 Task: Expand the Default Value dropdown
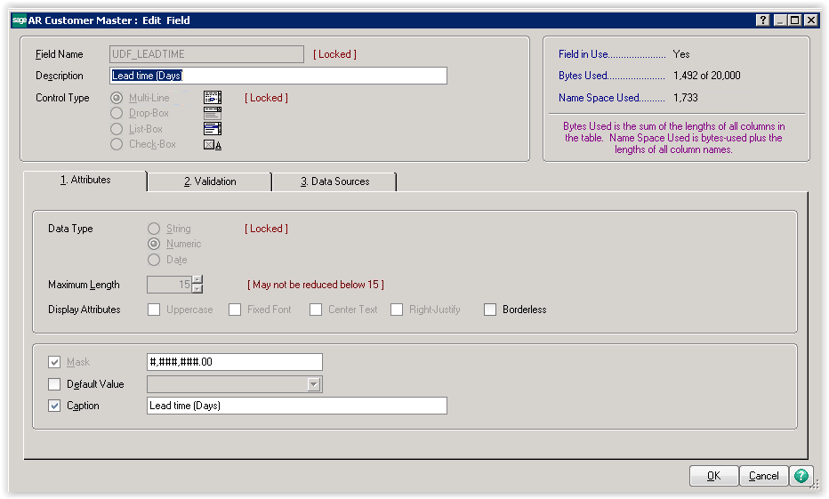point(314,384)
